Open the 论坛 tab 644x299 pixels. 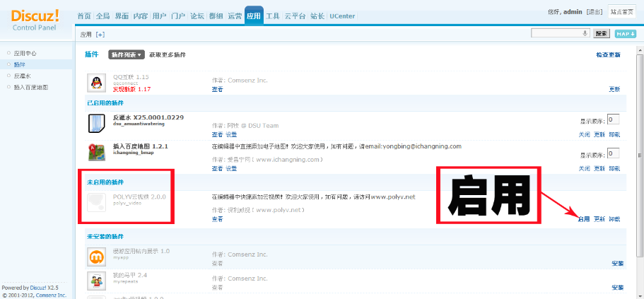[x=197, y=16]
